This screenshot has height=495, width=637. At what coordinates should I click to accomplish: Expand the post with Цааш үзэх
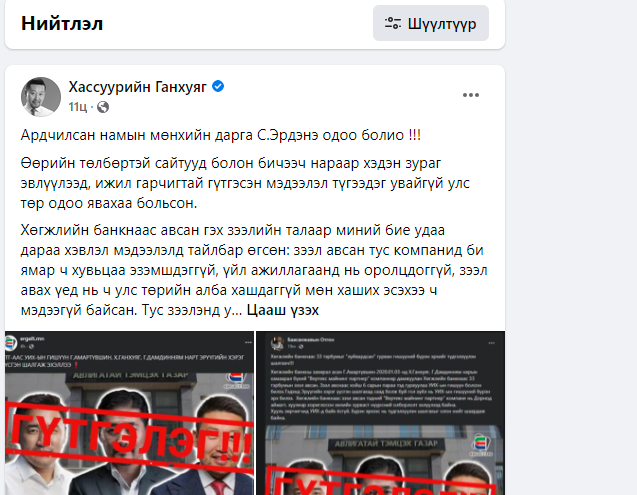click(x=283, y=310)
